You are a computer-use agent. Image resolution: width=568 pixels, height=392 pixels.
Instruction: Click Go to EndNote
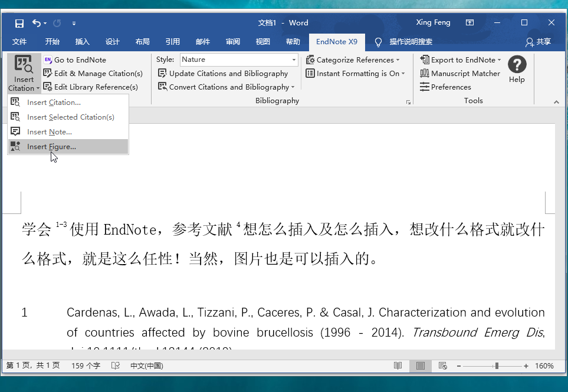point(75,60)
